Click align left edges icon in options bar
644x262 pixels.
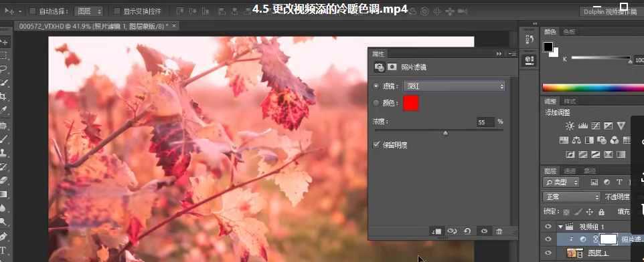click(x=222, y=11)
